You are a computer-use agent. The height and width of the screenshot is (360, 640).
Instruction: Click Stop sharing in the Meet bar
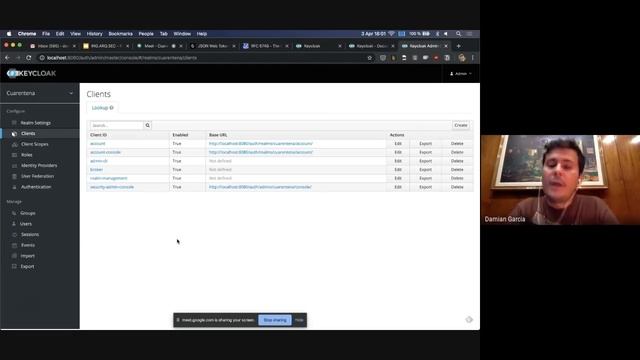275,320
